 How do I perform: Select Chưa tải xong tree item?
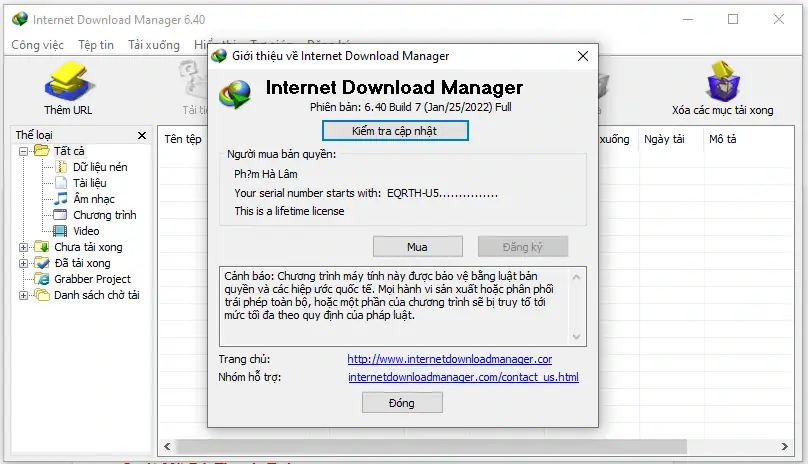click(88, 247)
